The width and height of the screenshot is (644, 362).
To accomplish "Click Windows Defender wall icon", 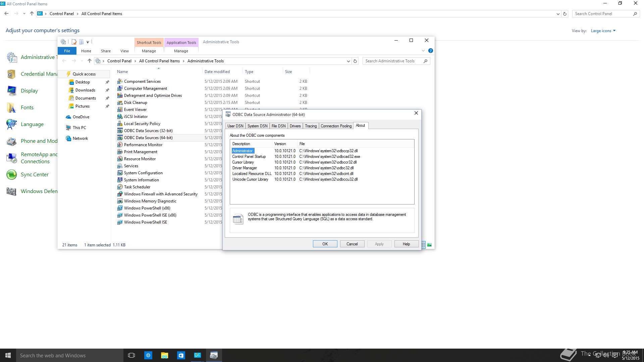I will 11,191.
